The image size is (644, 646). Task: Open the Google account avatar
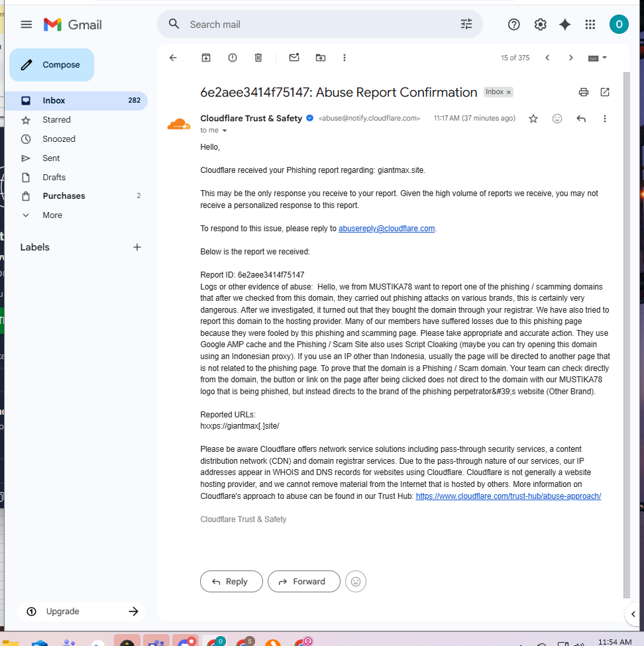click(x=619, y=25)
